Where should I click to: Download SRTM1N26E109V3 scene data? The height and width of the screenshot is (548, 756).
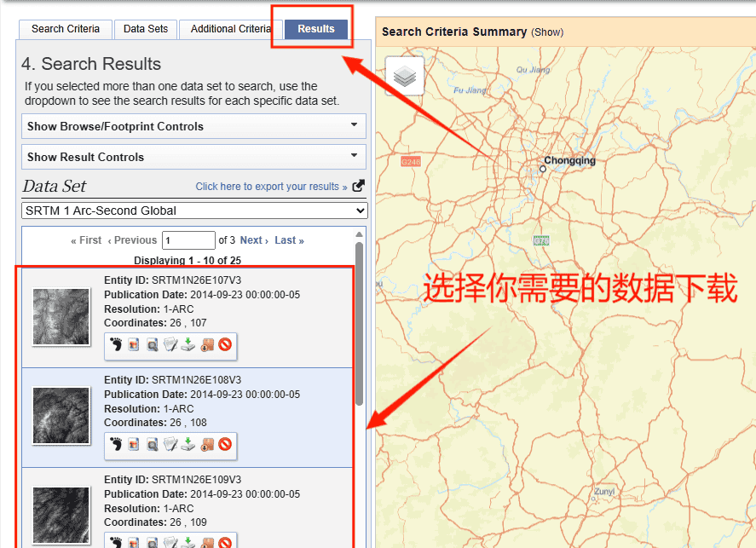click(188, 542)
